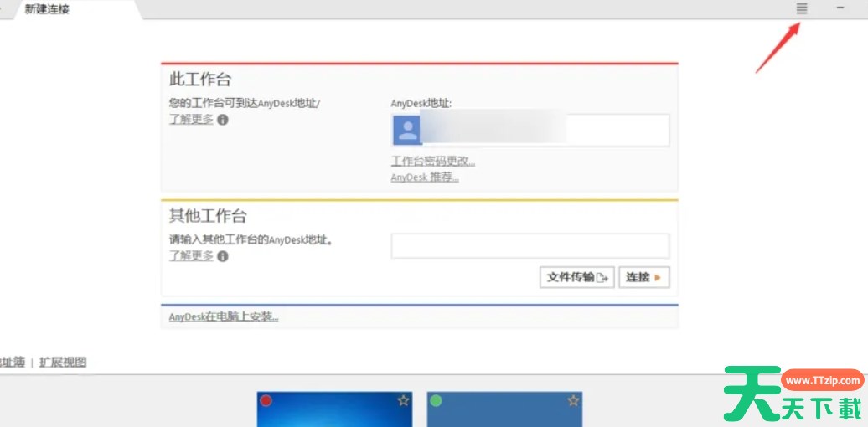868x427 pixels.
Task: Star the first session thumbnail with red dot
Action: (x=403, y=401)
